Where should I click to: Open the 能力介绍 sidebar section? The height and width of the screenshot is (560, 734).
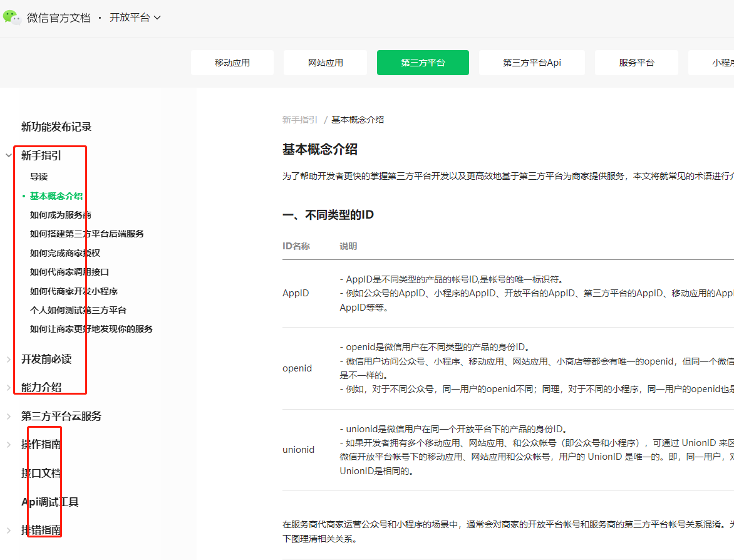(41, 387)
